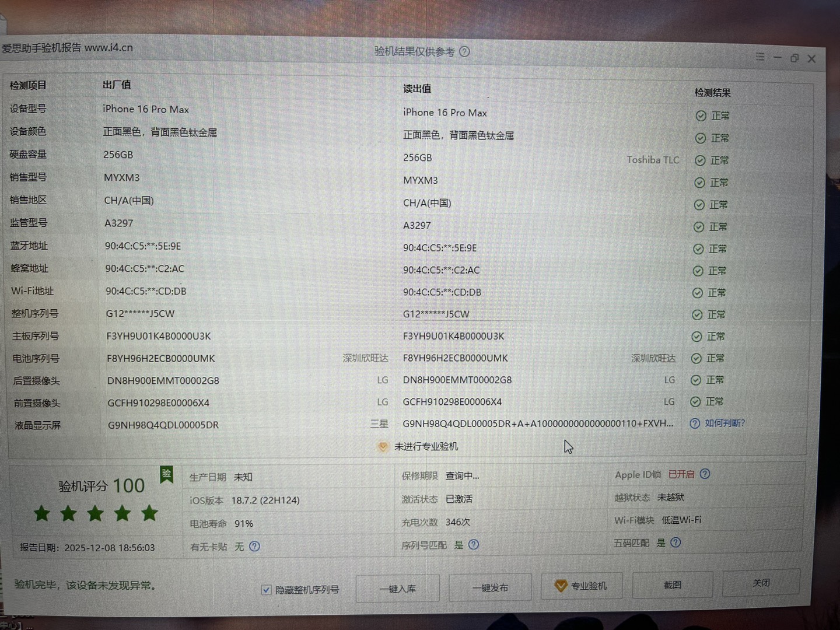Click the 未进行专业验机 status text
This screenshot has height=630, width=840.
point(426,447)
